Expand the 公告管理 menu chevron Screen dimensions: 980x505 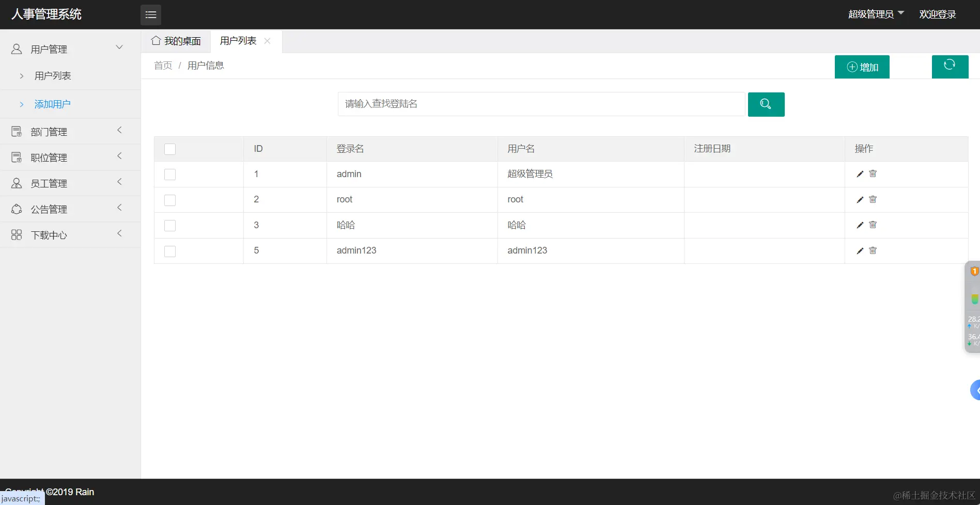[119, 208]
